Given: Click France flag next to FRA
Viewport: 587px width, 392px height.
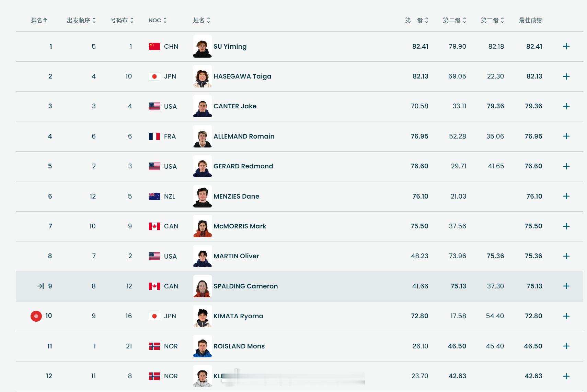Looking at the screenshot, I should click(x=154, y=136).
